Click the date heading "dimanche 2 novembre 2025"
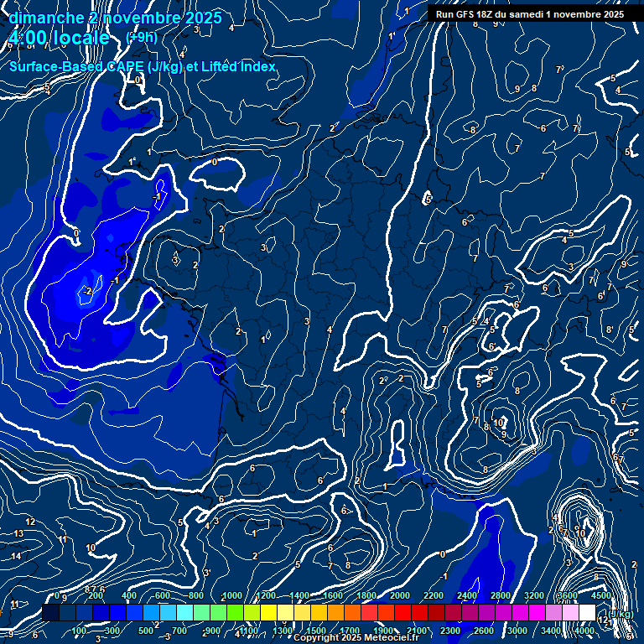The height and width of the screenshot is (644, 644). coord(116,18)
